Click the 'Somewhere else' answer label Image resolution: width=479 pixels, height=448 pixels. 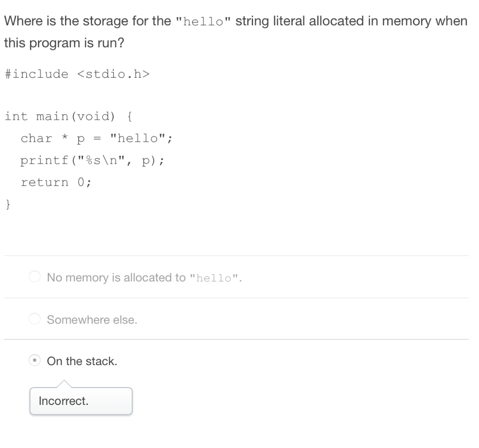click(x=91, y=319)
